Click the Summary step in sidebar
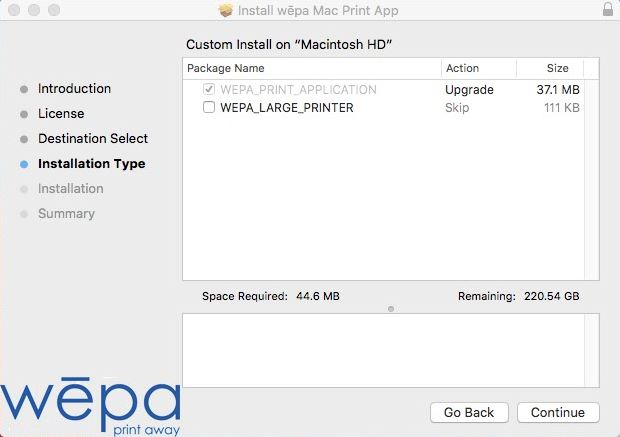This screenshot has width=620, height=437. (x=66, y=214)
